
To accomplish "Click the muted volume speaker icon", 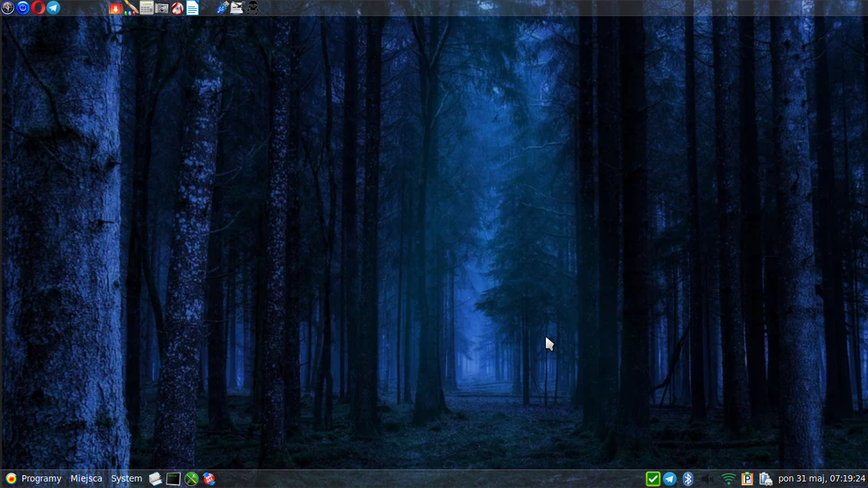I will 708,479.
